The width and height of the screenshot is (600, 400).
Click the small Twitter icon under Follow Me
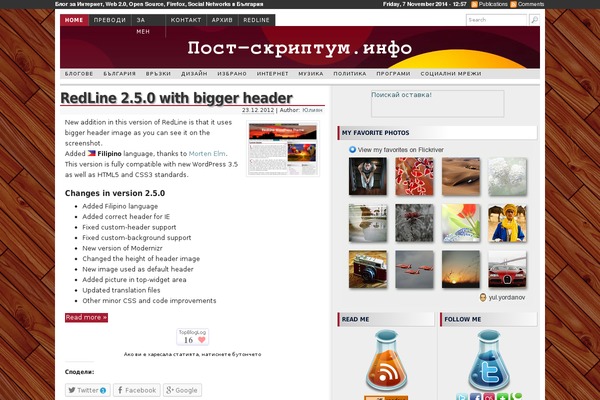pyautogui.click(x=461, y=397)
